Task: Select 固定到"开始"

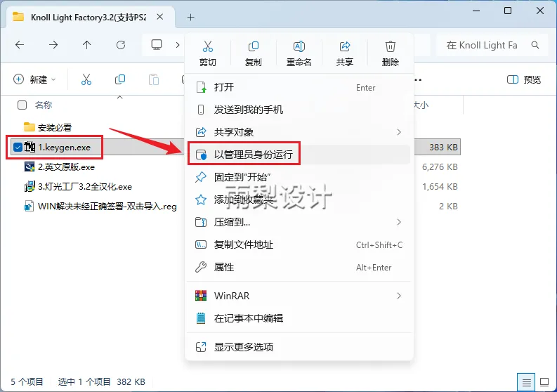Action: tap(299, 177)
